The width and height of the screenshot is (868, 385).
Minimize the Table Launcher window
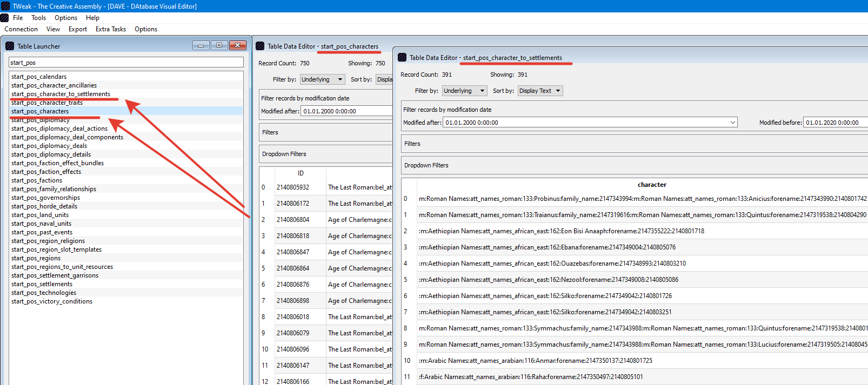coord(201,45)
